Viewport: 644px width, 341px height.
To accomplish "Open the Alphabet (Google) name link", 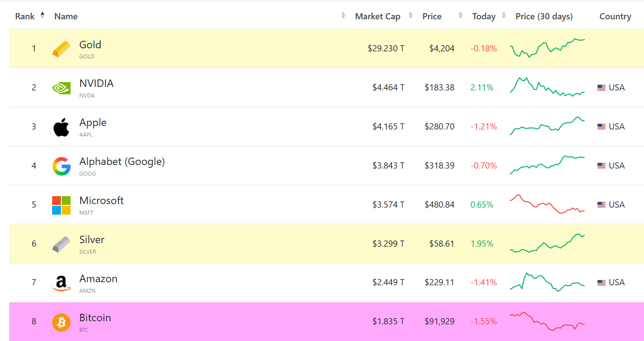I will tap(122, 162).
